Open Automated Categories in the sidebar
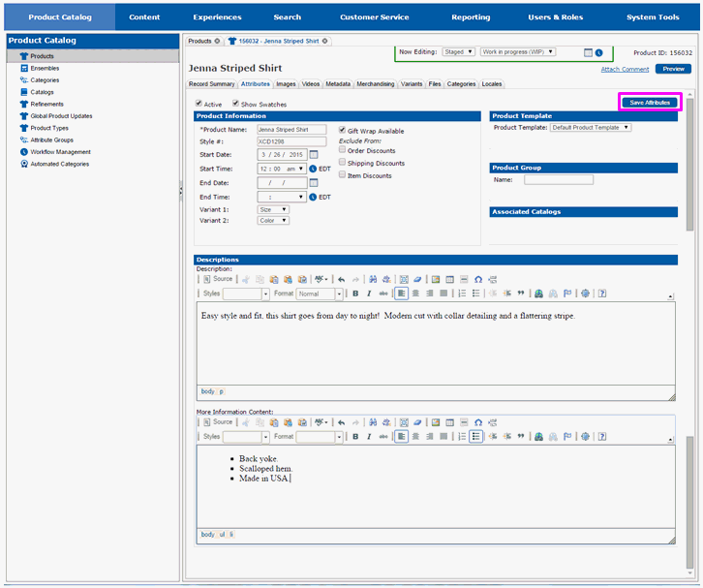Viewport: 703px width, 588px height. (60, 164)
